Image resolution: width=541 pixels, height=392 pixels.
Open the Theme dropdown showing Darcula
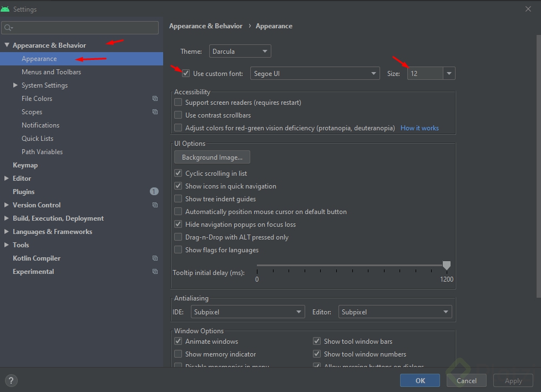(x=240, y=52)
